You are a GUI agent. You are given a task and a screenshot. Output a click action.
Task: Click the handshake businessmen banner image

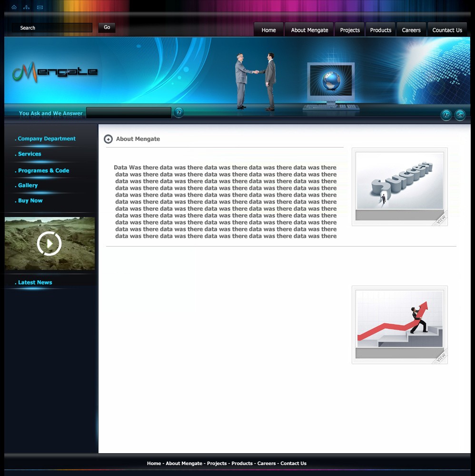(x=256, y=81)
